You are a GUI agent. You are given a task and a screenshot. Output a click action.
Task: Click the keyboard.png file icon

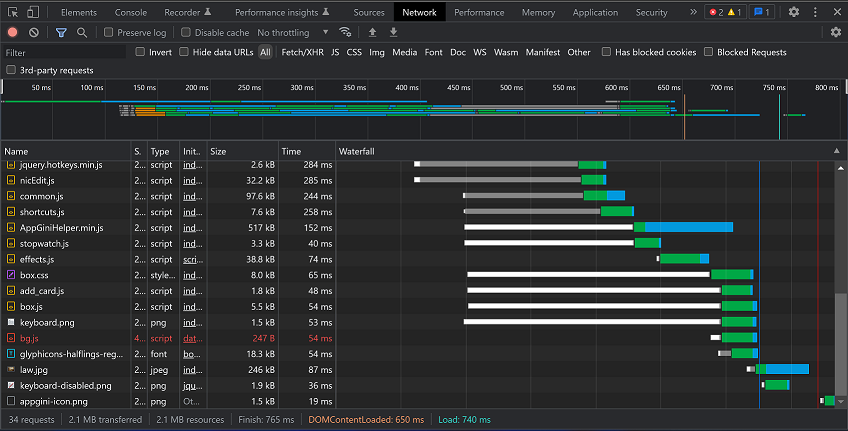[11, 322]
